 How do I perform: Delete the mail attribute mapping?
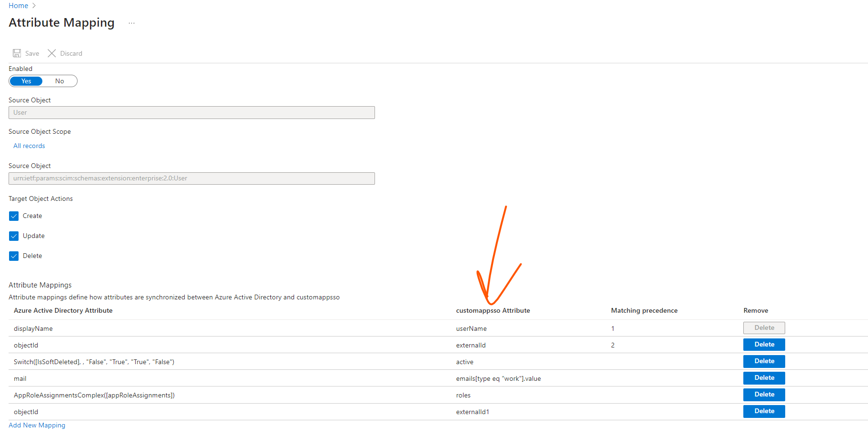764,377
